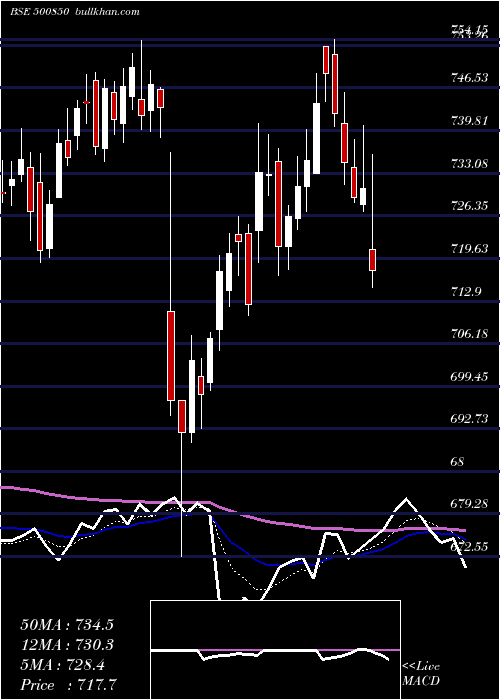Click the 12MA : 730.3 readout

coord(67,645)
